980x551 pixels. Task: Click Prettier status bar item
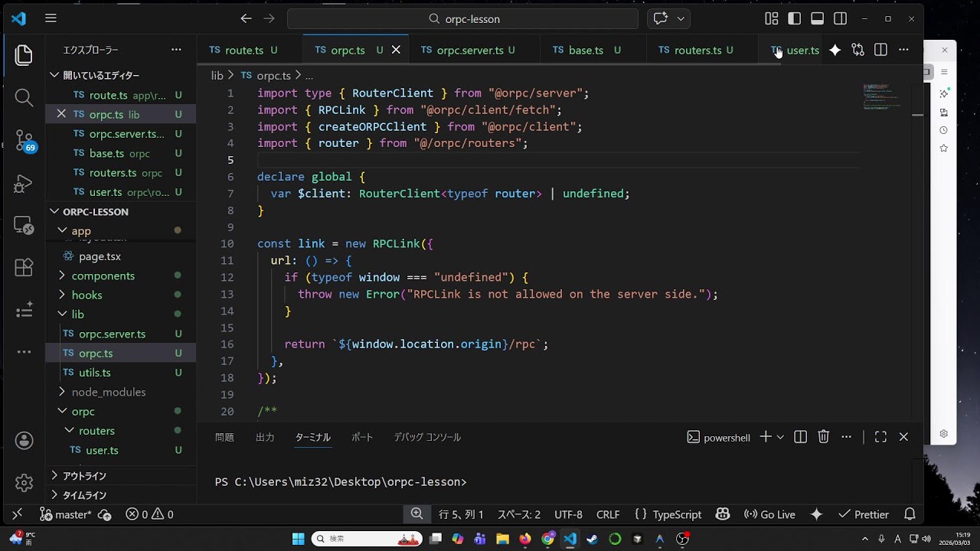pos(864,514)
